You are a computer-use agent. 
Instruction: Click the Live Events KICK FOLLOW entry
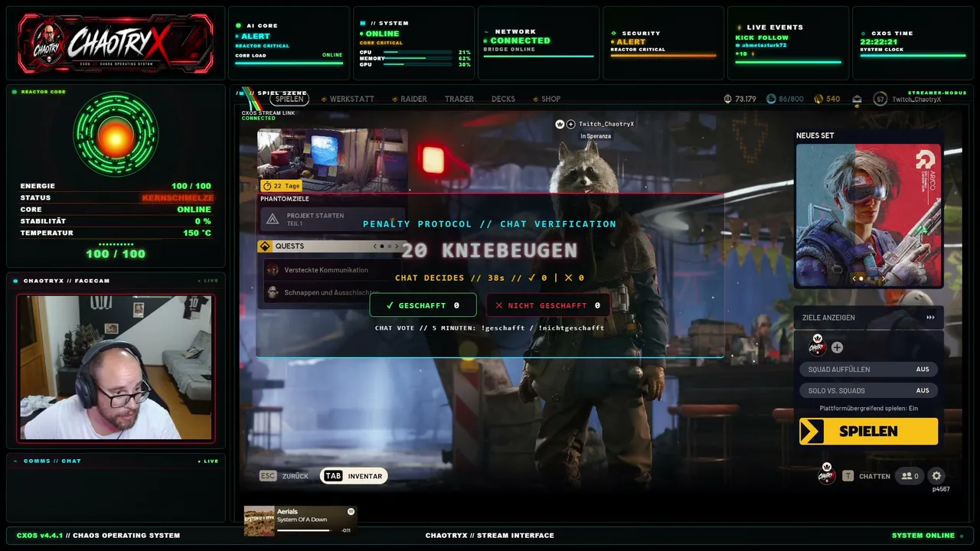coord(761,37)
